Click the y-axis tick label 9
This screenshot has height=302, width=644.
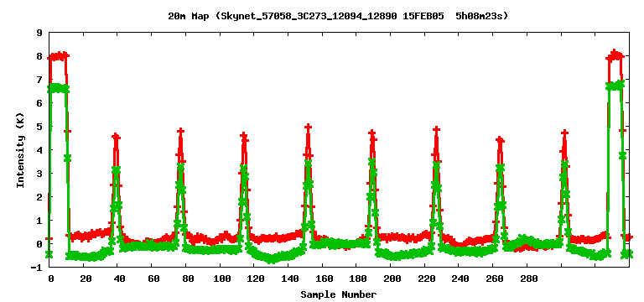coord(39,33)
